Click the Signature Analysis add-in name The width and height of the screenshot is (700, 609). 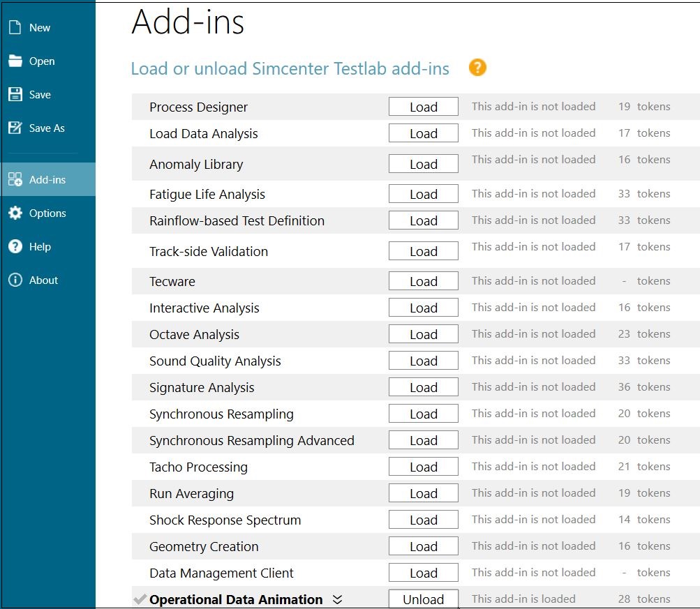pyautogui.click(x=202, y=388)
